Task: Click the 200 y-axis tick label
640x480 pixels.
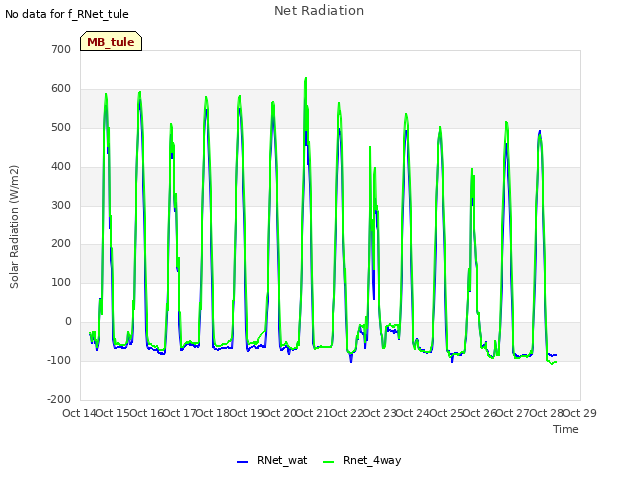Action: [61, 244]
